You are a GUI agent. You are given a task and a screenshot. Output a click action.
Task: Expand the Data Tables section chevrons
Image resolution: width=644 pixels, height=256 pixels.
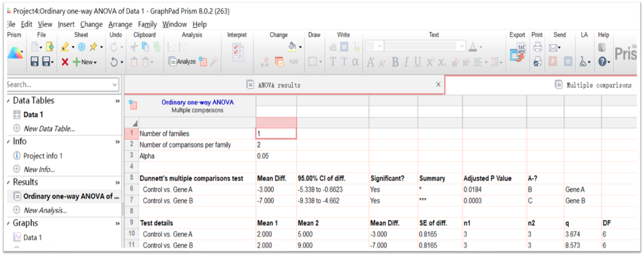tap(117, 101)
